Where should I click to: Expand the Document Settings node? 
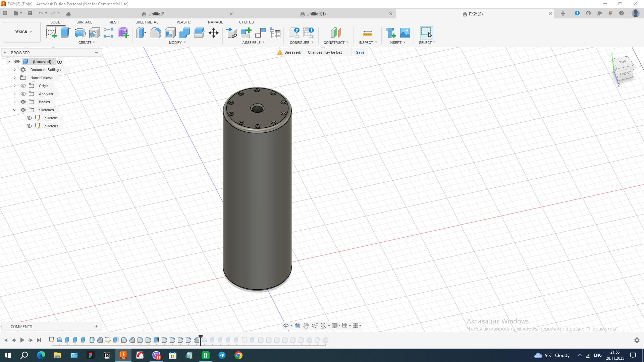(x=15, y=70)
